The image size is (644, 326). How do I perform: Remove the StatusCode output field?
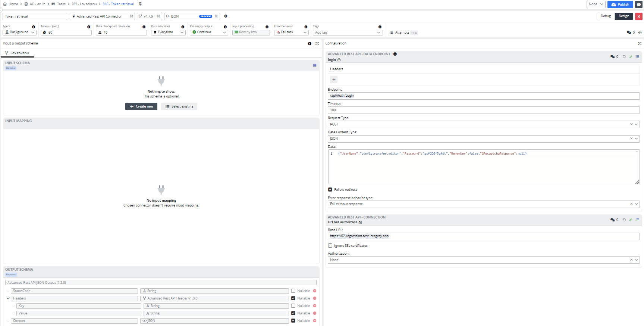click(315, 291)
